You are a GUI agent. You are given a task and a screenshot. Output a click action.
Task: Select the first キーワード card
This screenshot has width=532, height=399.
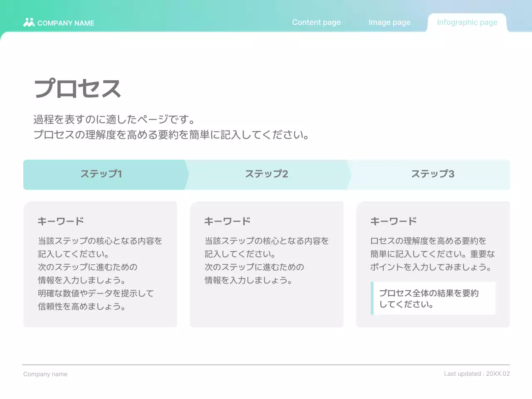101,264
